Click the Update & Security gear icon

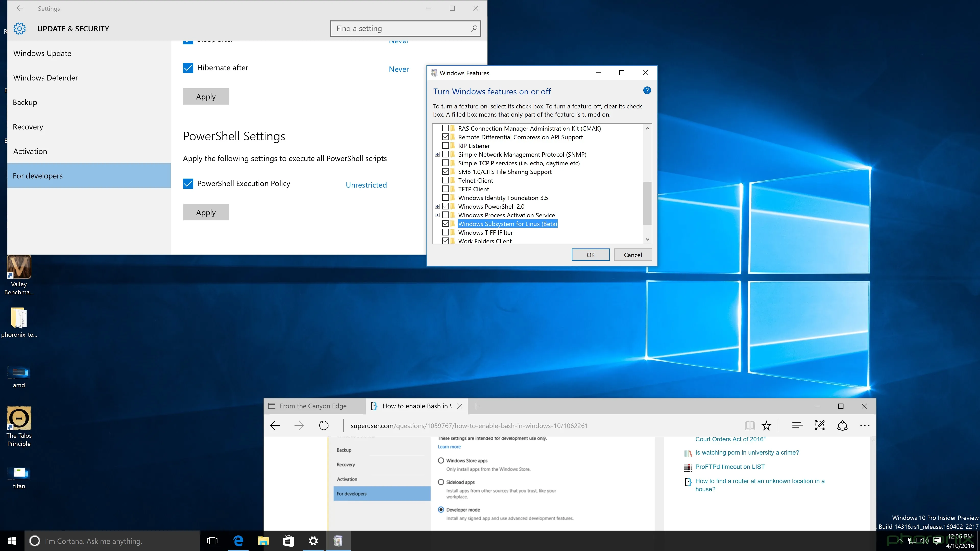click(19, 29)
